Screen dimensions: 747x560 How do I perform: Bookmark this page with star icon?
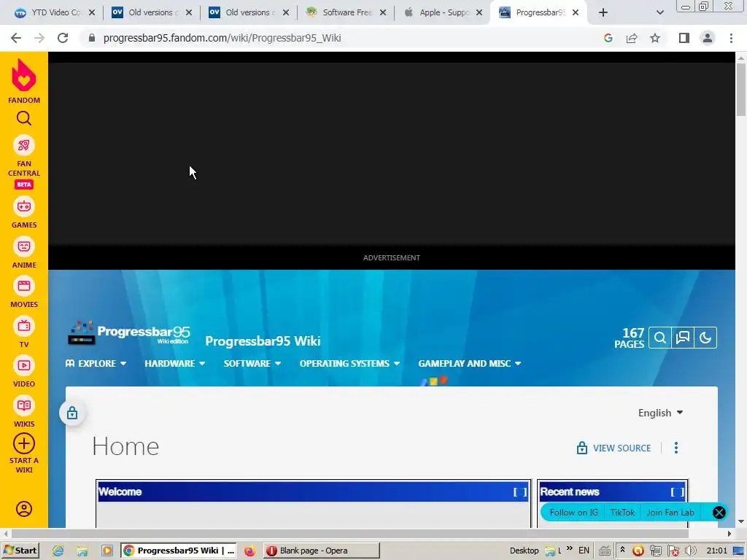tap(655, 38)
